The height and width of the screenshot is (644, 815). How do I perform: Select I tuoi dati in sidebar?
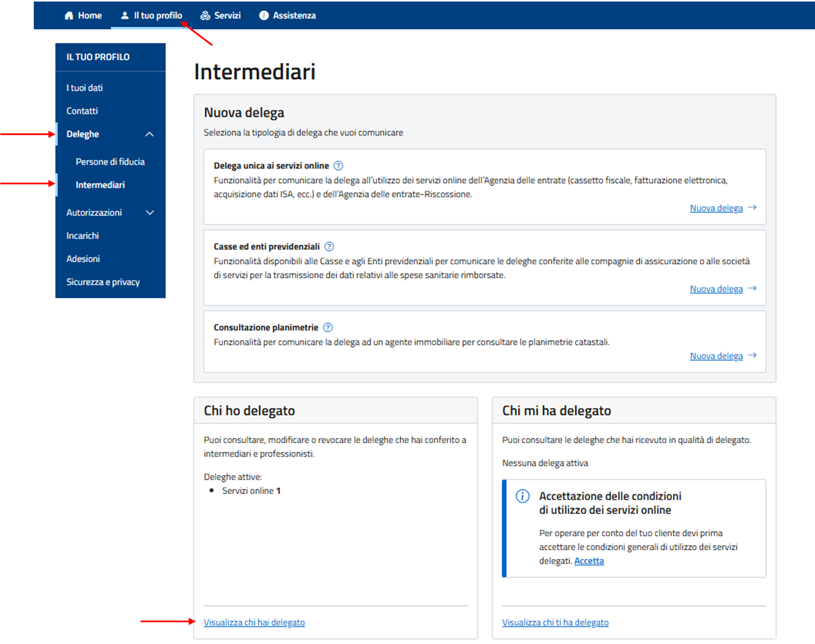85,88
